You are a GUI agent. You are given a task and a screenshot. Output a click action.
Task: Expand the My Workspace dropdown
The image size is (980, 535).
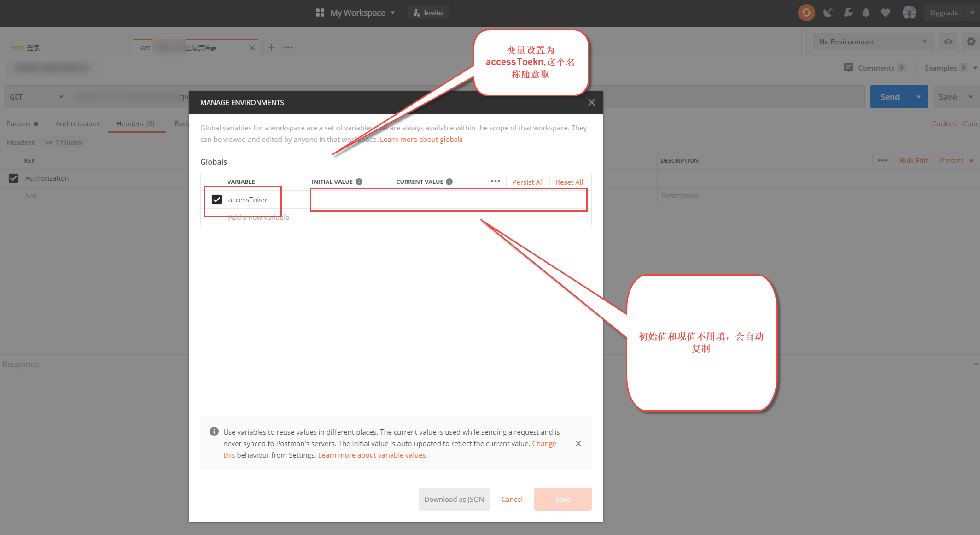362,12
